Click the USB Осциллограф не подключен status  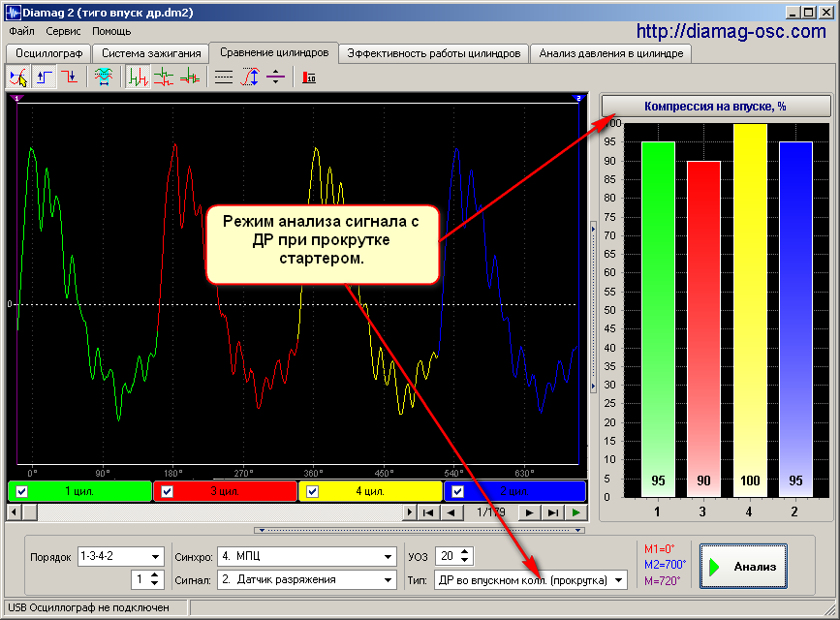pos(89,607)
